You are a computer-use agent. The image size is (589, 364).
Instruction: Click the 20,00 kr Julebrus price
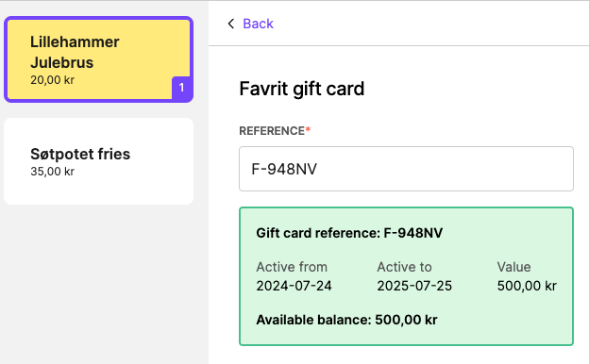click(53, 80)
